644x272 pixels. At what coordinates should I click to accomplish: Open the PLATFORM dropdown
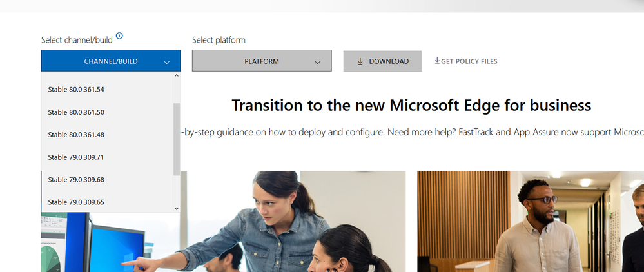(x=262, y=61)
